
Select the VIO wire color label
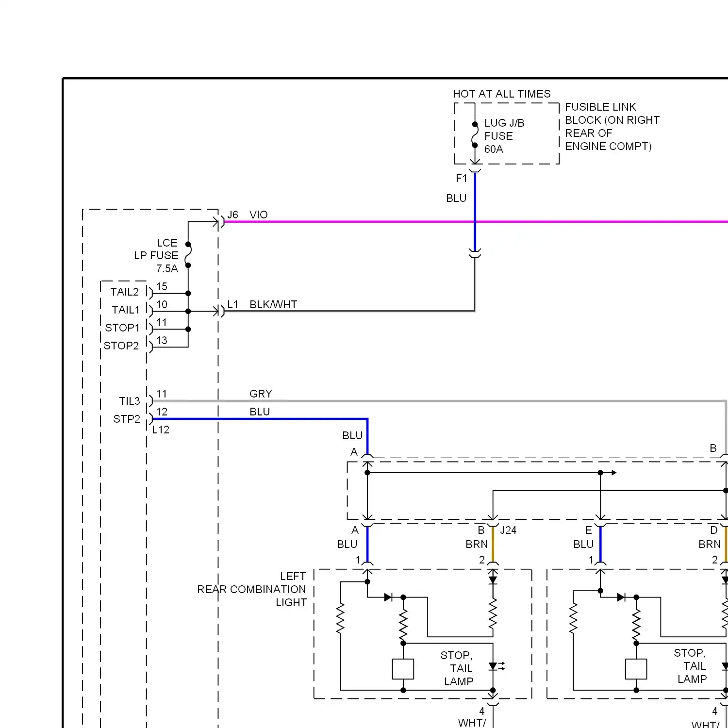[x=258, y=215]
